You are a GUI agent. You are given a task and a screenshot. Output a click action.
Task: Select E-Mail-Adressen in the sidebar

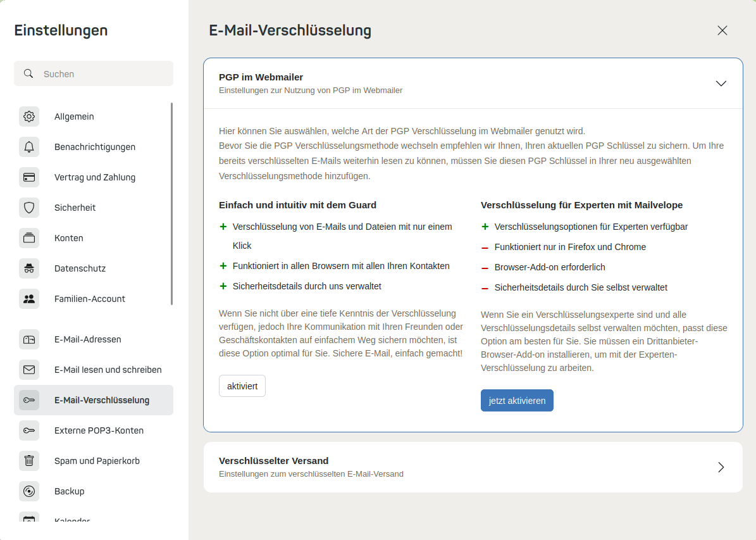[94, 339]
